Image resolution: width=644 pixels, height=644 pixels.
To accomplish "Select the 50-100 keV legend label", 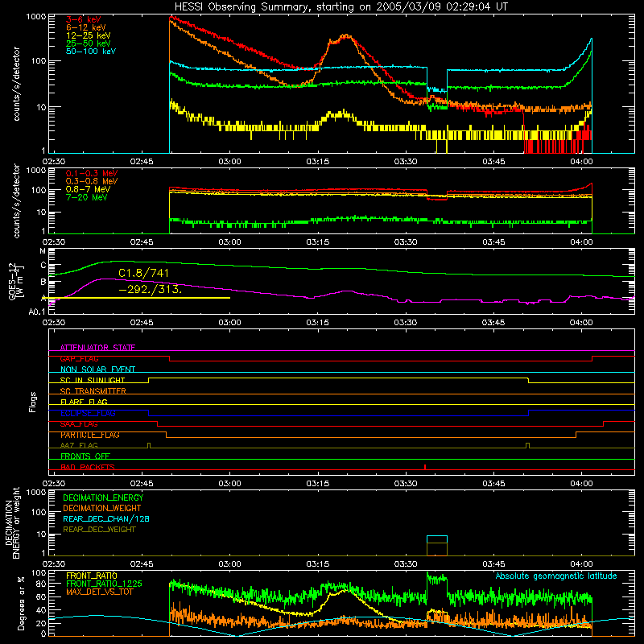I will (x=91, y=52).
